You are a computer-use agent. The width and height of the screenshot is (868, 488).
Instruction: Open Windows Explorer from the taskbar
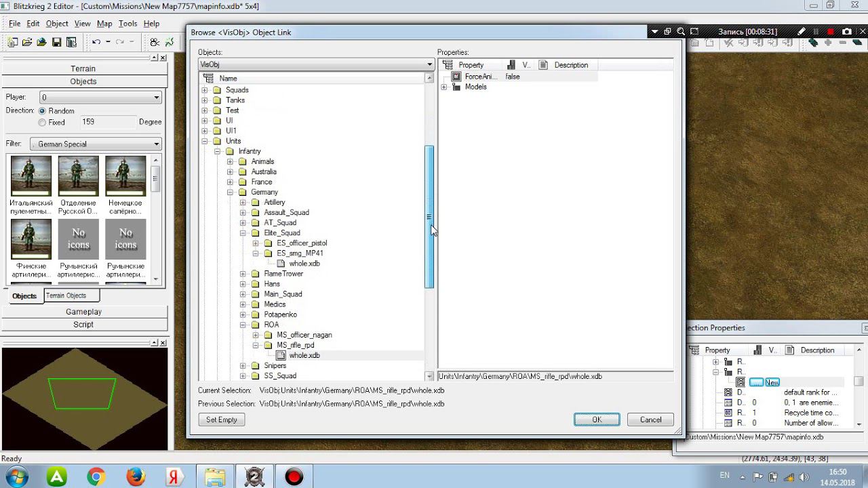pyautogui.click(x=215, y=477)
